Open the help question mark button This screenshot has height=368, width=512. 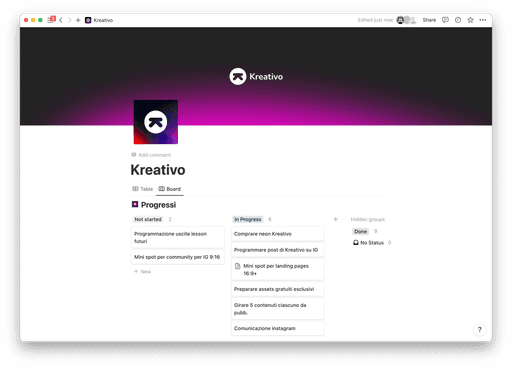point(480,329)
